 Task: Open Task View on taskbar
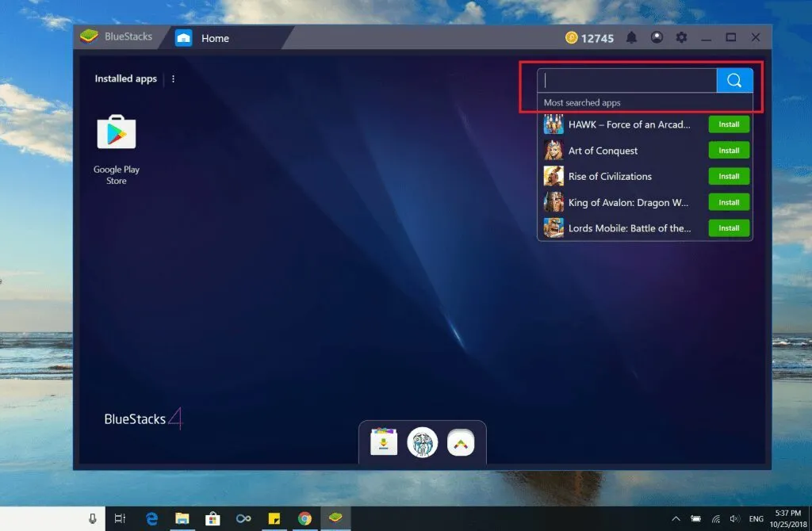point(120,518)
